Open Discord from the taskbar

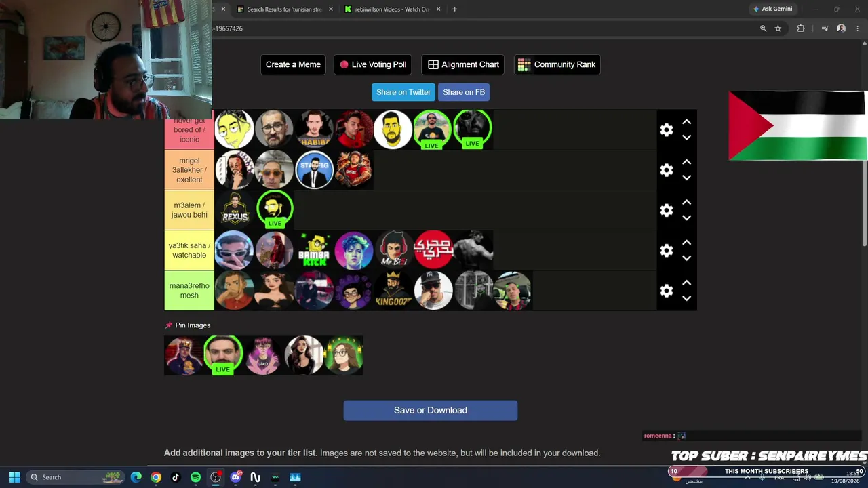(235, 477)
